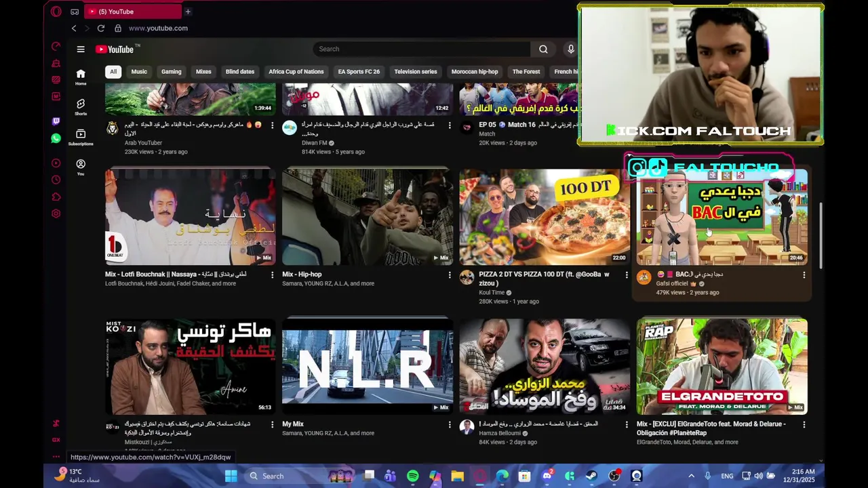Show hidden icons in system tray
868x488 pixels.
tap(691, 476)
